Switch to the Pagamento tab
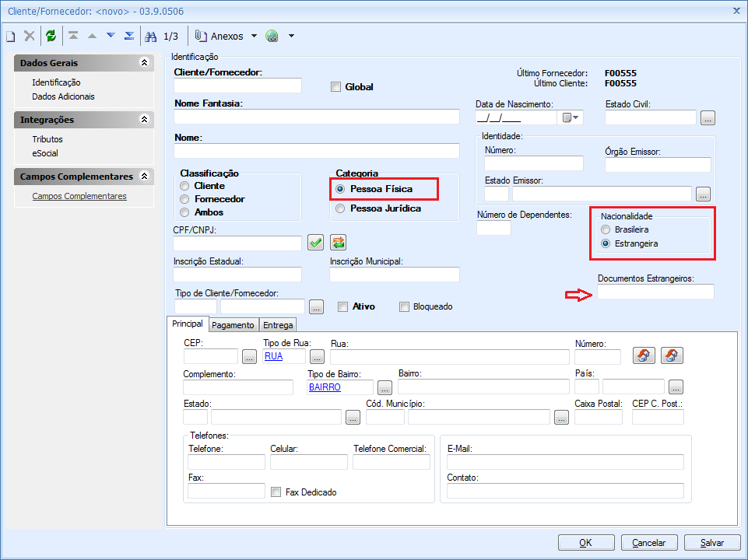This screenshot has width=748, height=560. [x=233, y=325]
